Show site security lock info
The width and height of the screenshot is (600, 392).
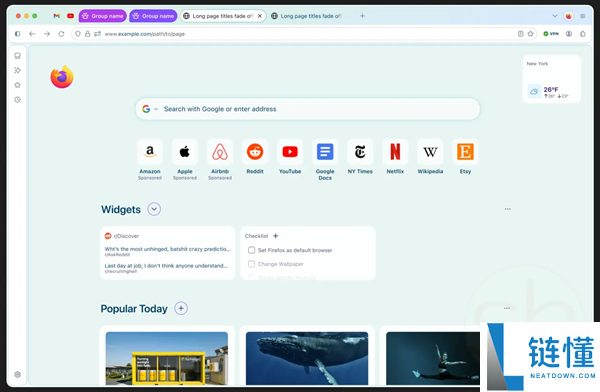[88, 34]
